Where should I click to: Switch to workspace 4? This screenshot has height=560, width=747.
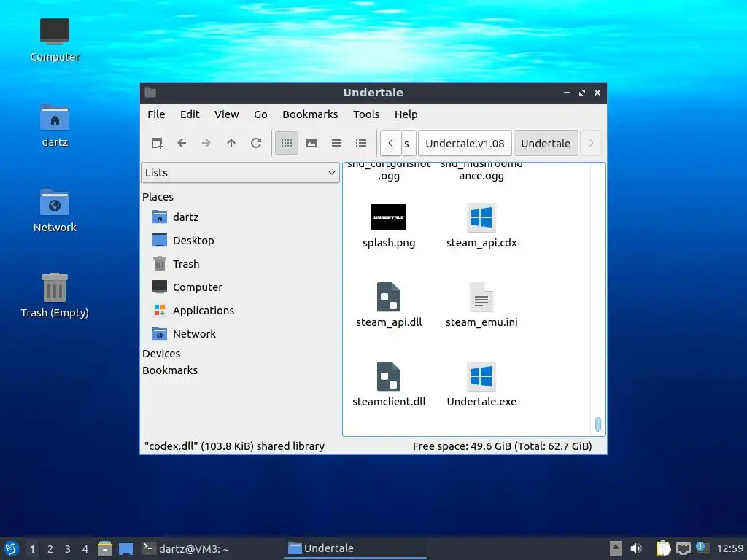pos(85,548)
